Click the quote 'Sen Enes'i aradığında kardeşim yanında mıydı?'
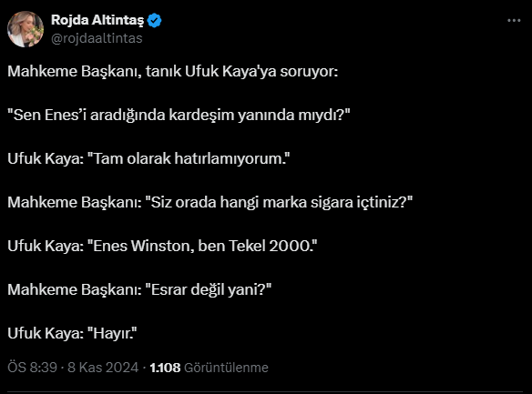The image size is (532, 394). [179, 116]
